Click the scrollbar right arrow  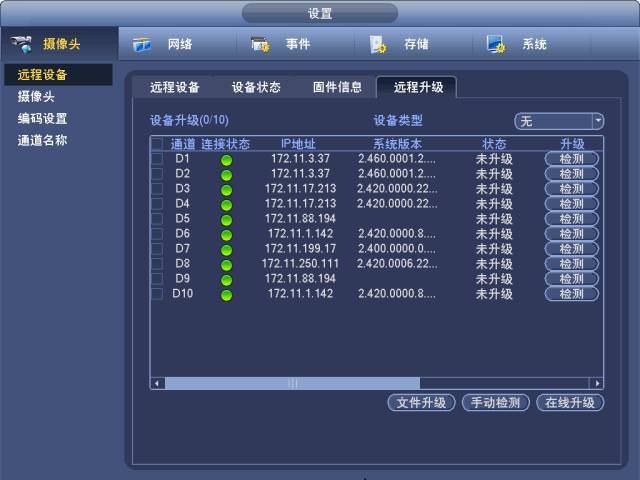pos(598,383)
